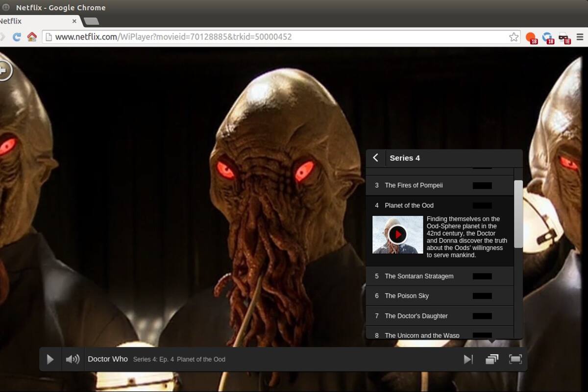The width and height of the screenshot is (588, 392).
Task: Enter fullscreen mode in the player
Action: pyautogui.click(x=515, y=359)
